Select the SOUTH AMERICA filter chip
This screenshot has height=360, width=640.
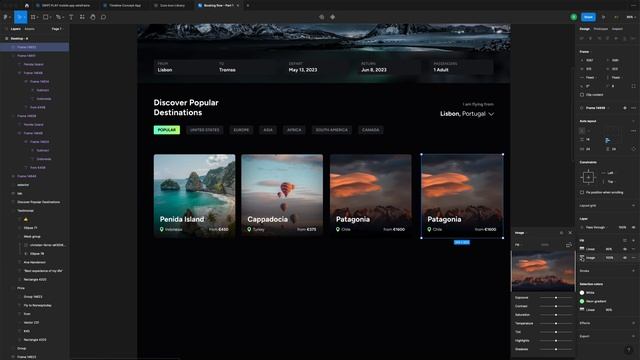tap(332, 130)
